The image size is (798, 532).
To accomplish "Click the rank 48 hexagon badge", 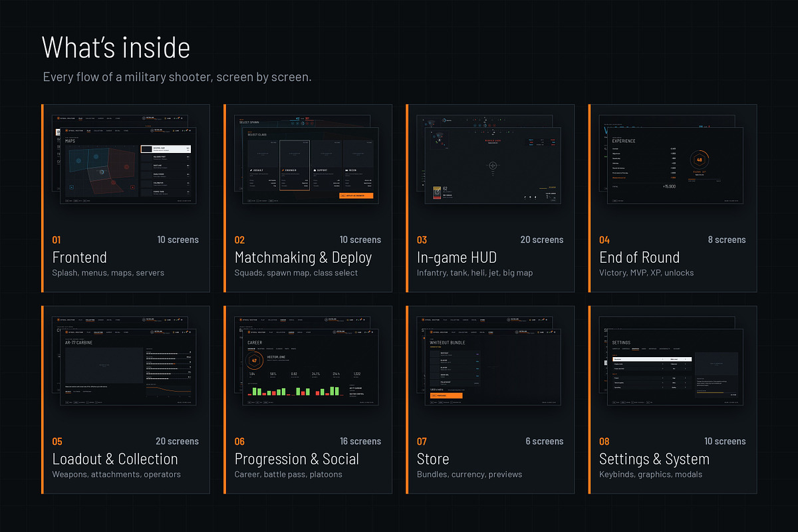I will coord(699,160).
